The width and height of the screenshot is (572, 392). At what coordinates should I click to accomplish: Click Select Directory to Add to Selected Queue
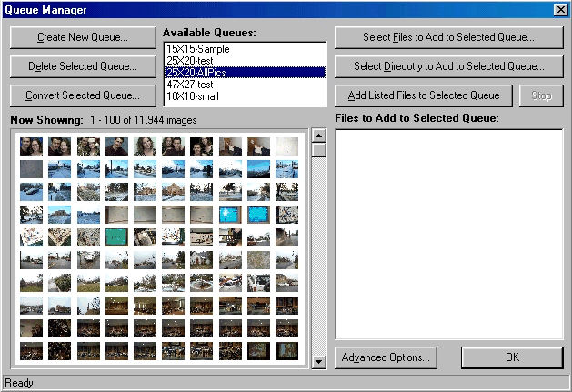click(448, 66)
